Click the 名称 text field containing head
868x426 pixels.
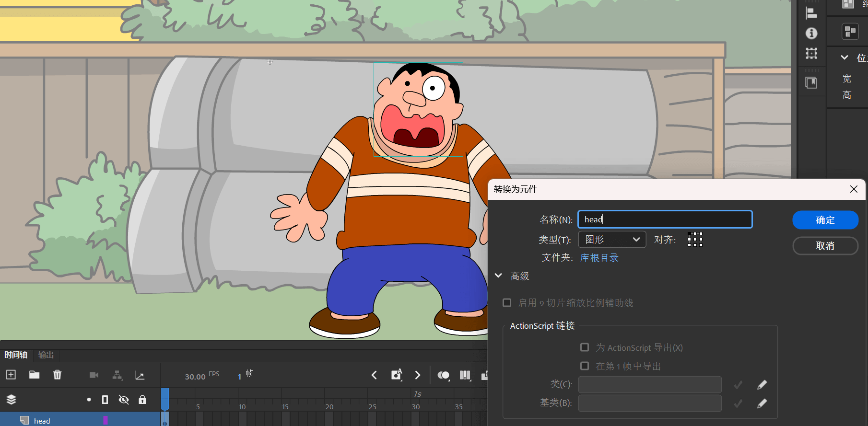(x=665, y=219)
